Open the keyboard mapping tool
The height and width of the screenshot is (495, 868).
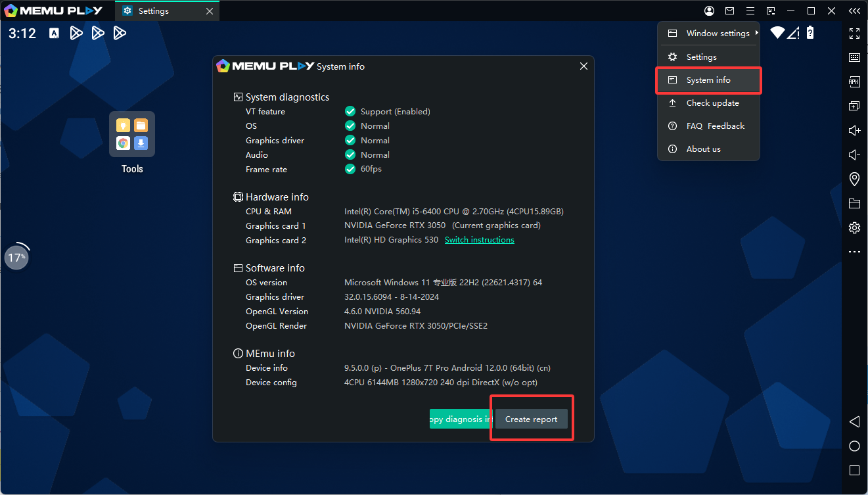point(854,58)
